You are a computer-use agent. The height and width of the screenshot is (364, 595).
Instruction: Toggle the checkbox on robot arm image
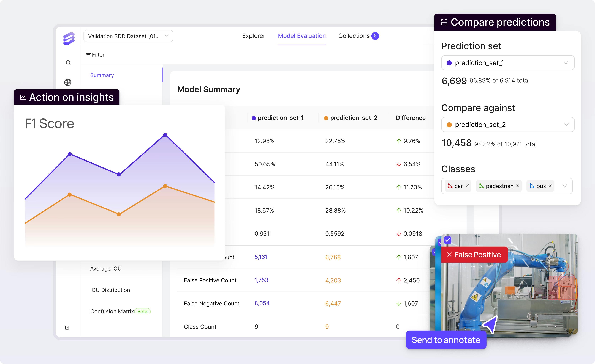point(447,240)
